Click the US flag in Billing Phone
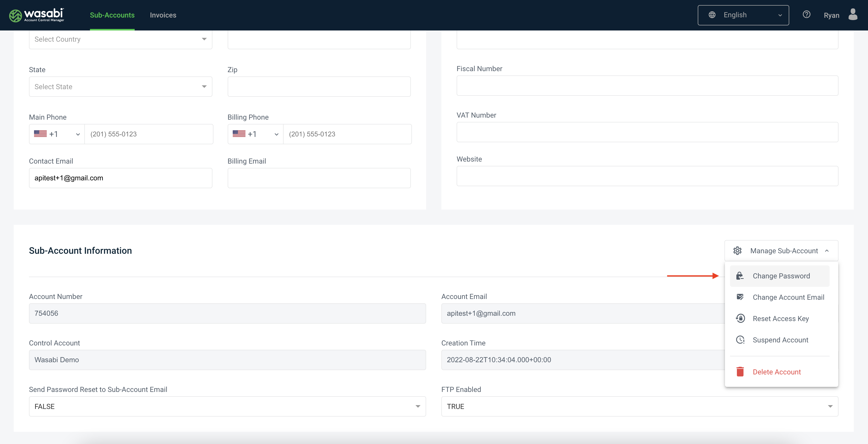The height and width of the screenshot is (444, 868). [x=239, y=134]
